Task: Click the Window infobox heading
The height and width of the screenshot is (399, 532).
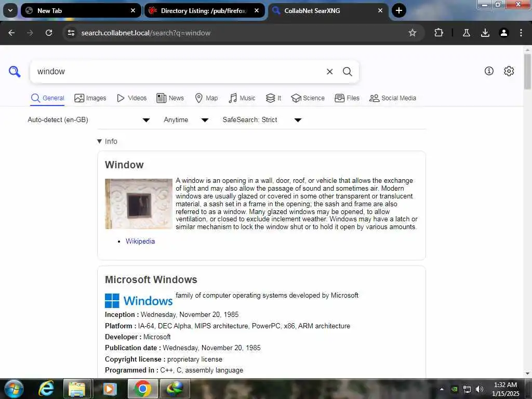Action: pos(124,165)
